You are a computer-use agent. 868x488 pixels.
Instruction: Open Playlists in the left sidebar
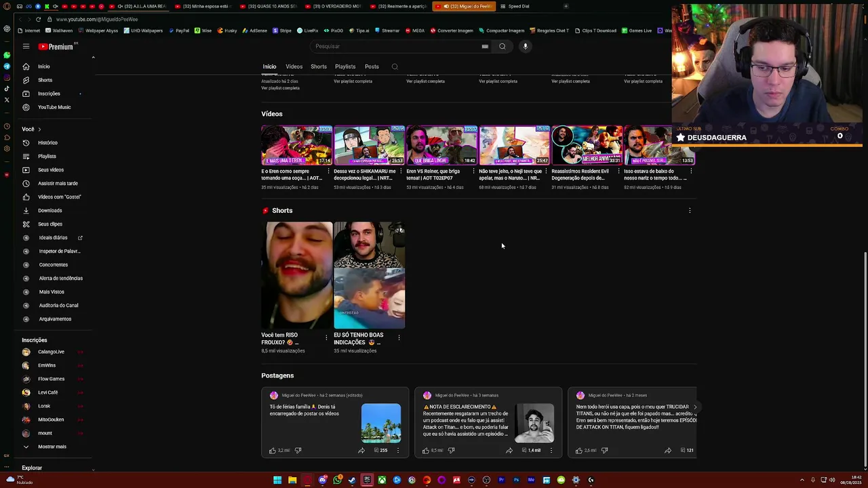[47, 157]
